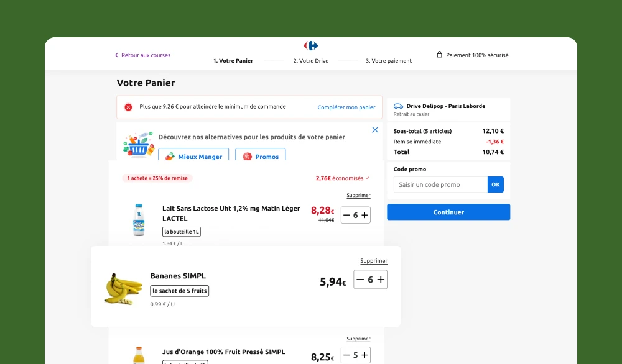Click the Remise immédiate -1,36 € value

click(494, 142)
